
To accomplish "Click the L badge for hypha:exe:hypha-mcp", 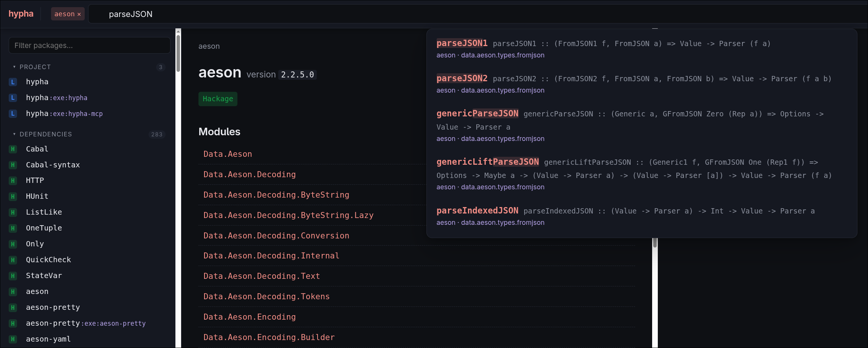I will point(13,114).
